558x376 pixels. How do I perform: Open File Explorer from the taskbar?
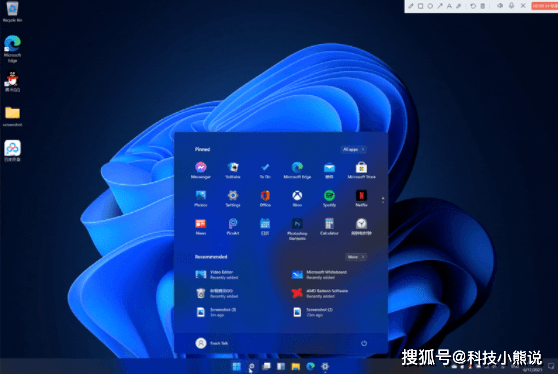tap(295, 366)
